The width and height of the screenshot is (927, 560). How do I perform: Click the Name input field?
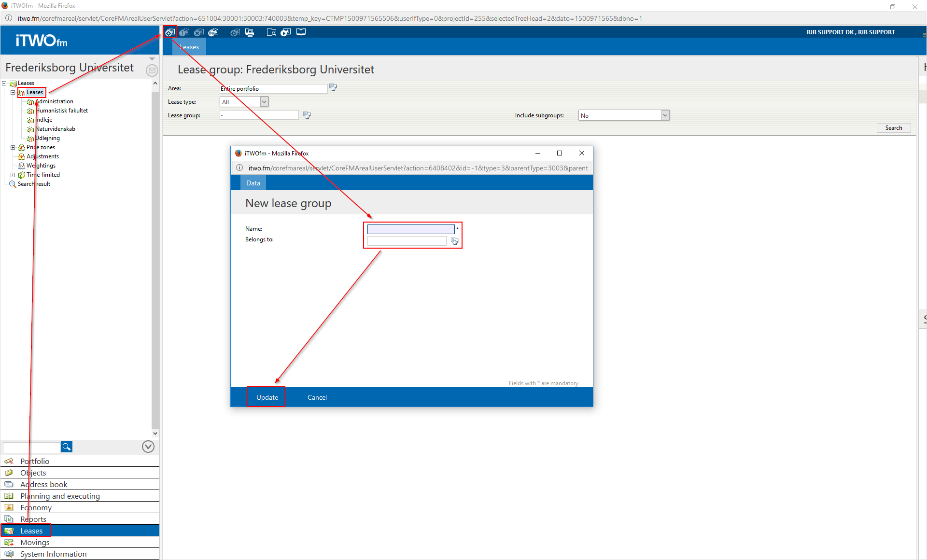[410, 229]
